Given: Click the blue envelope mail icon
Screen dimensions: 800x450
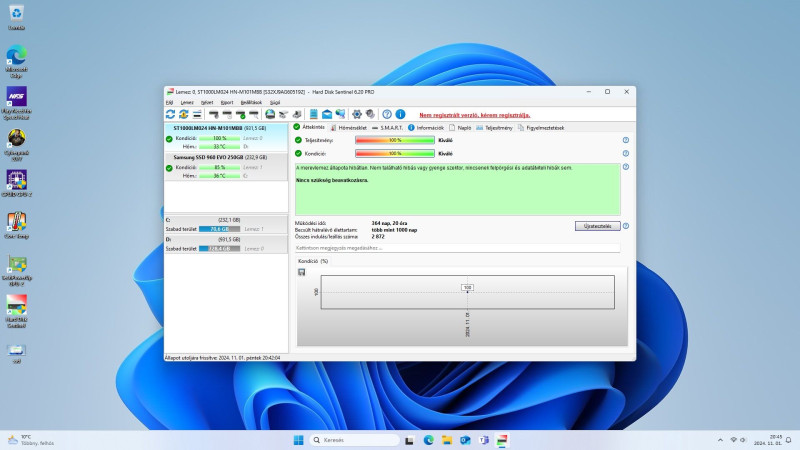Looking at the screenshot, I should point(327,115).
